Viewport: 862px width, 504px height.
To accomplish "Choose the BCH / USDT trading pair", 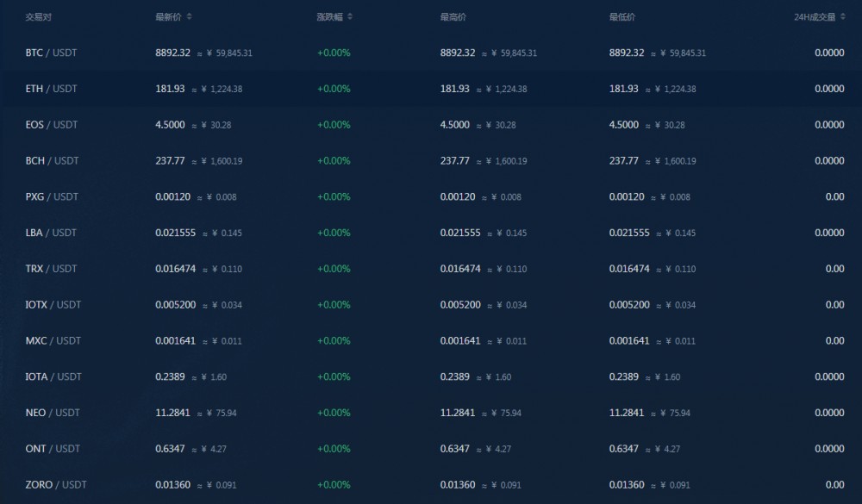I will click(52, 161).
